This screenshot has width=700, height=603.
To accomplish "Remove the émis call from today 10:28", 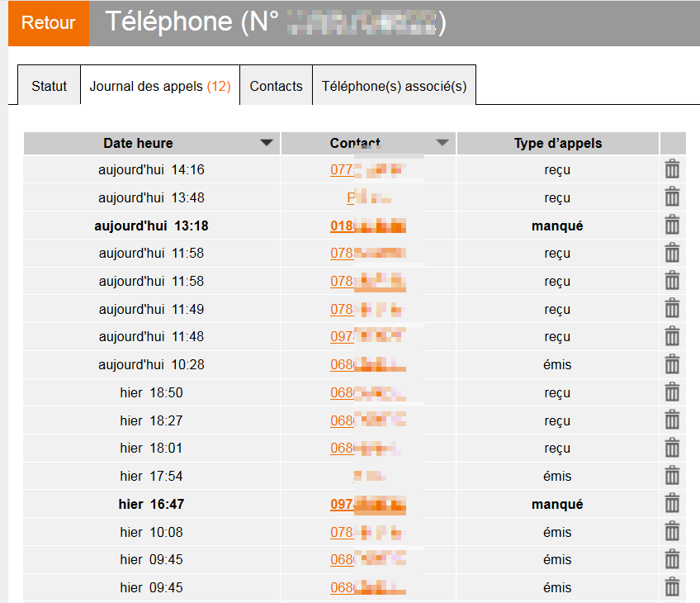I will [672, 364].
